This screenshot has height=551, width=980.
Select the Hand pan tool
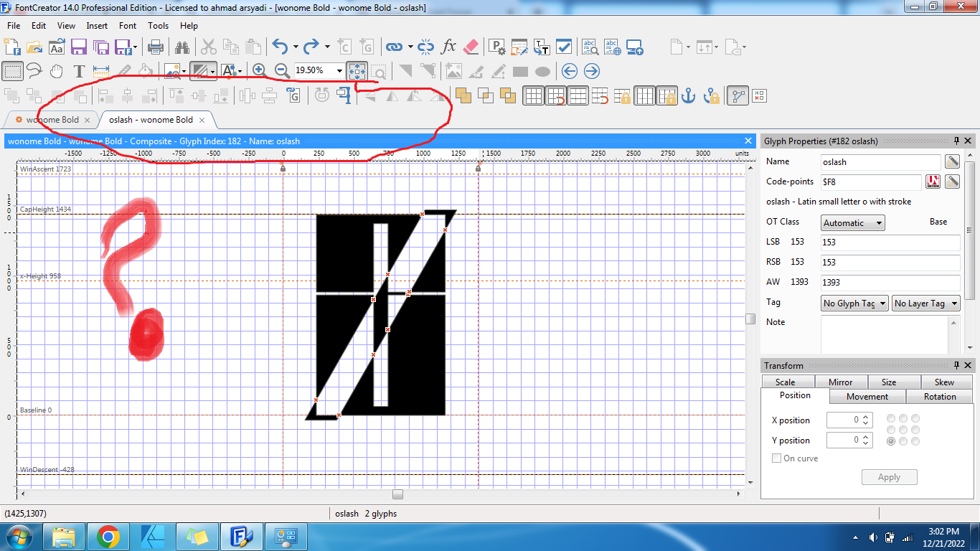57,71
